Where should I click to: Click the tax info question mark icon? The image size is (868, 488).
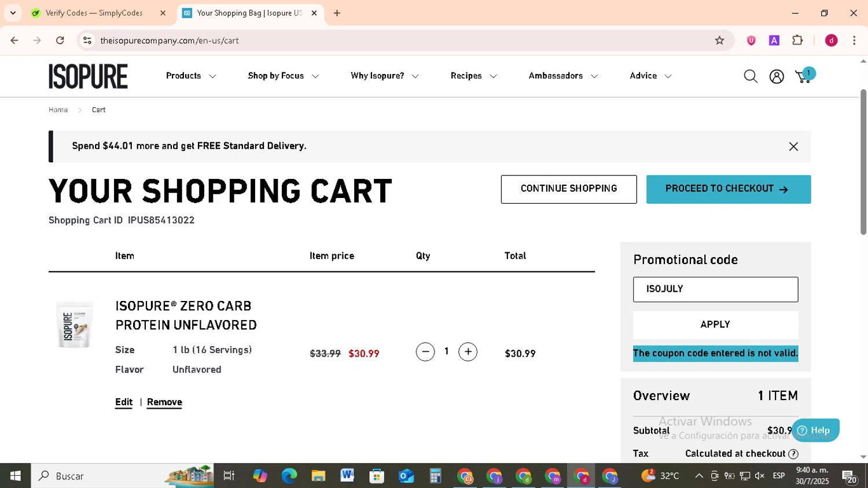pyautogui.click(x=793, y=454)
